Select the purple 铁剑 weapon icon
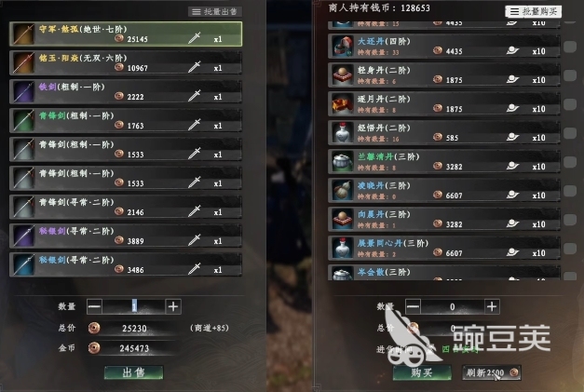 click(x=24, y=91)
